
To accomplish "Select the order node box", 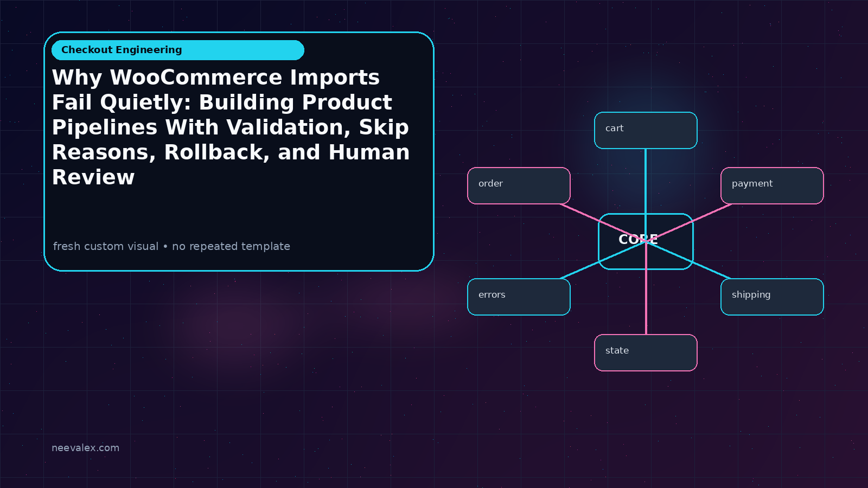I will pyautogui.click(x=519, y=185).
